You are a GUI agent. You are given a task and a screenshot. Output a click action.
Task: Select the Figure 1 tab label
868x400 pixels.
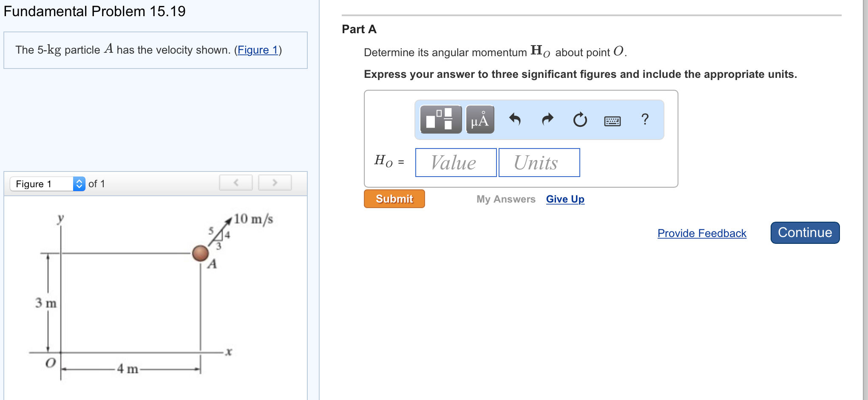33,183
